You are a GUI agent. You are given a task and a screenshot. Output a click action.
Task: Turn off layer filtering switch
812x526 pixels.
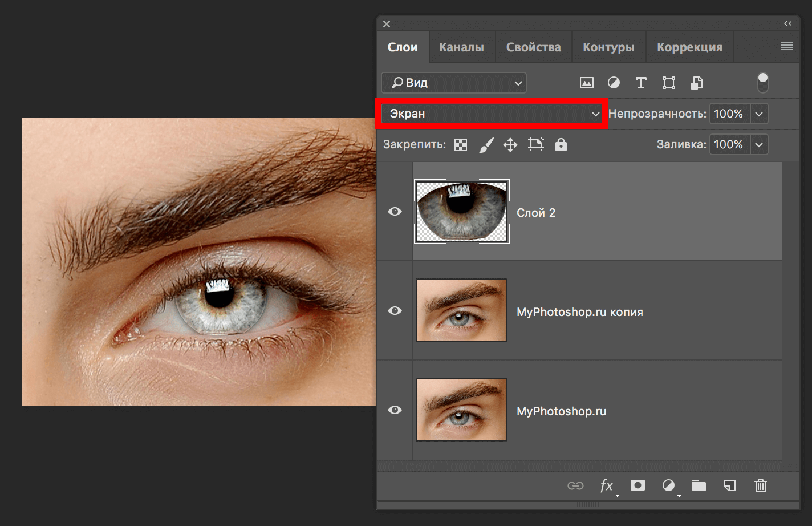click(762, 83)
